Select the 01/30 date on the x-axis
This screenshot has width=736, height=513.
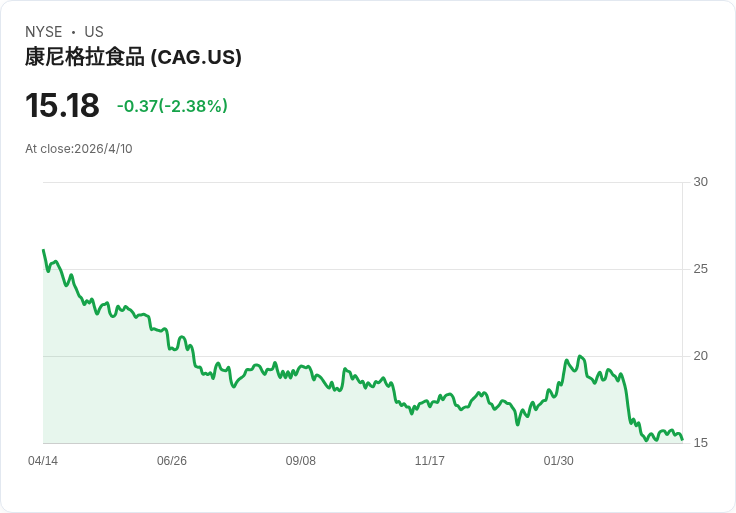(559, 461)
